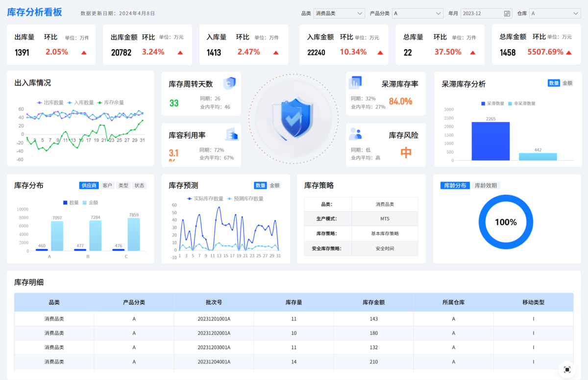Image resolution: width=588 pixels, height=380 pixels.
Task: Click the red up arrow beside 10.34%
Action: pos(380,52)
